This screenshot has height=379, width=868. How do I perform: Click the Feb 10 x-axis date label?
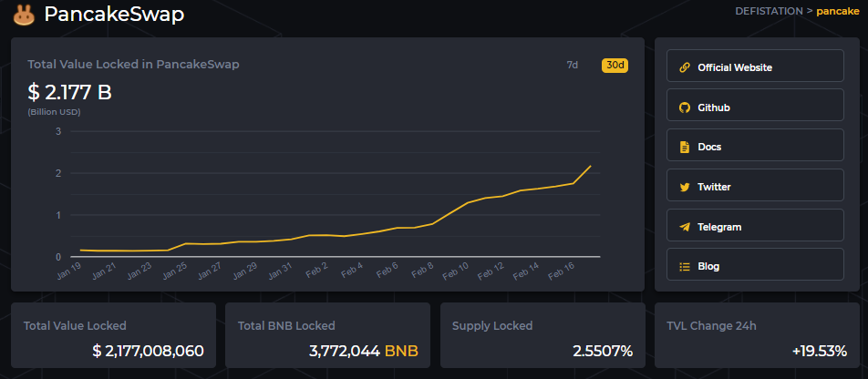pyautogui.click(x=456, y=270)
